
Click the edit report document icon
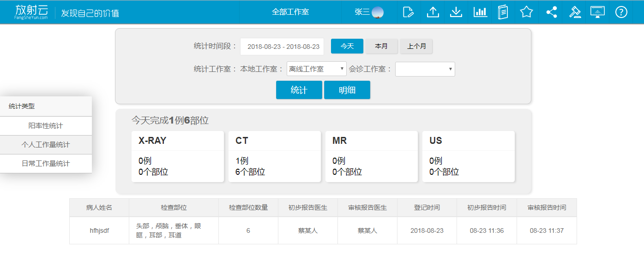(408, 12)
